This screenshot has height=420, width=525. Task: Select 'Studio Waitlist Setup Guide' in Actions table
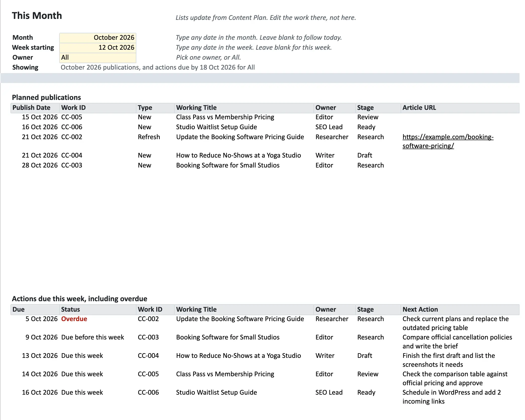216,392
